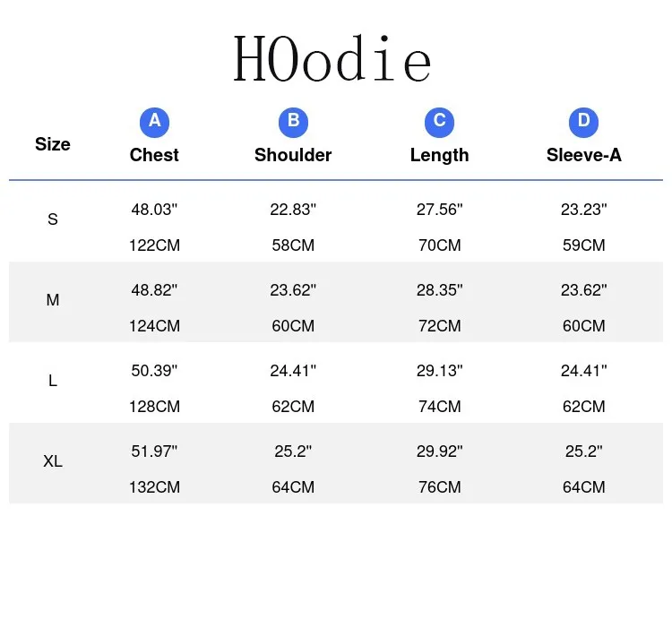672x619 pixels.
Task: Click the 48.03" chest value for S
Action: (x=154, y=210)
